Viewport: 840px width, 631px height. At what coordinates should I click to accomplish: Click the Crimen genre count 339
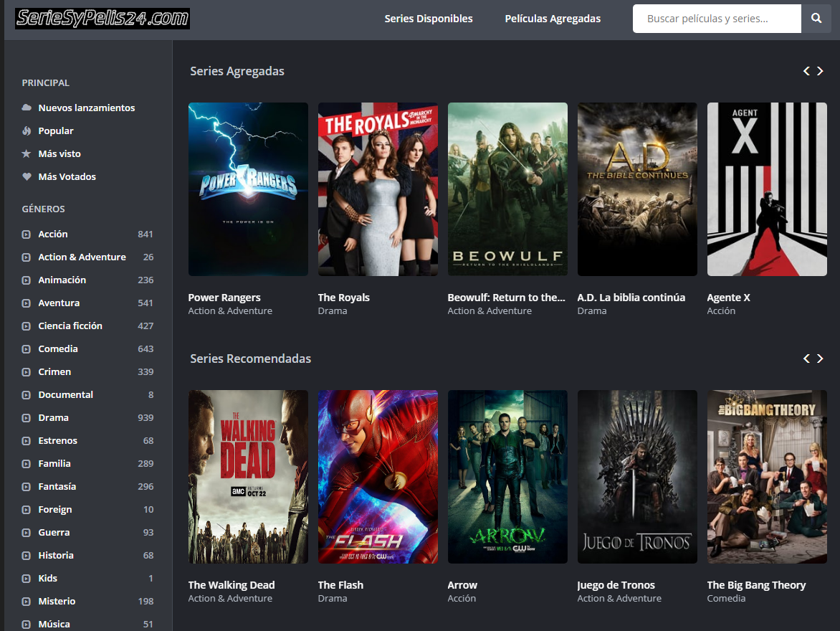pos(145,372)
